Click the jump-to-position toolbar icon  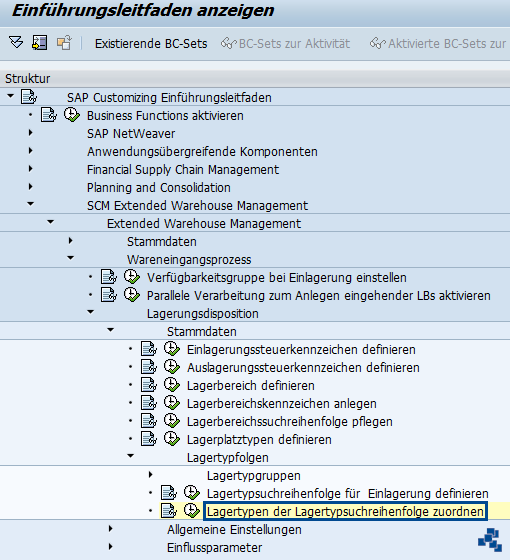[x=40, y=42]
